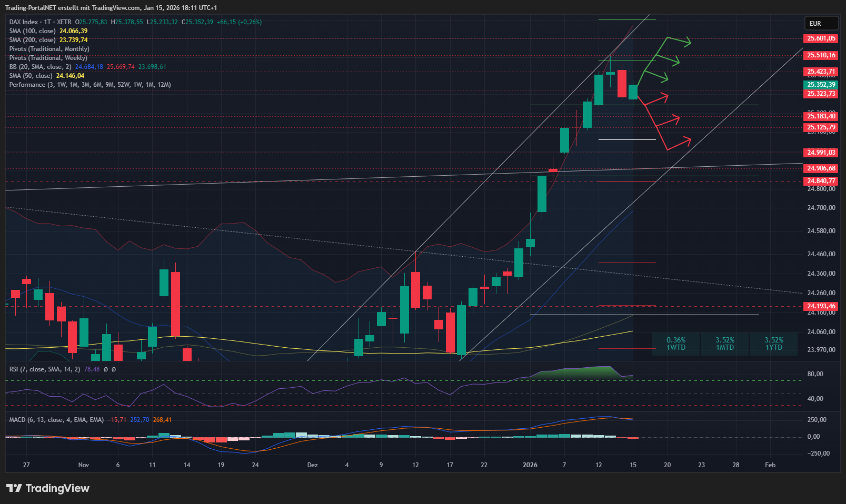Click the Dez month label on time axis
The height and width of the screenshot is (504, 846).
312,465
